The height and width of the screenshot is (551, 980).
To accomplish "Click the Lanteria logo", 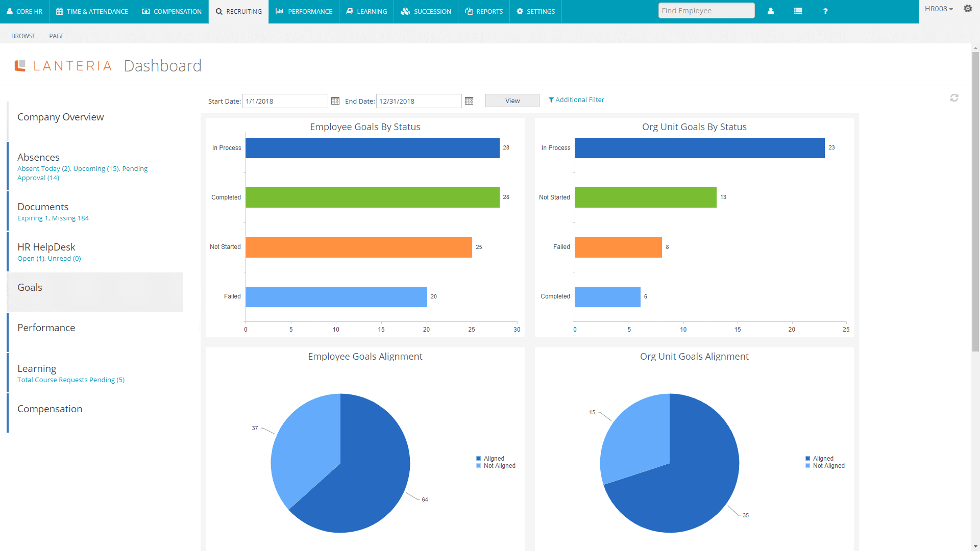I will (63, 66).
